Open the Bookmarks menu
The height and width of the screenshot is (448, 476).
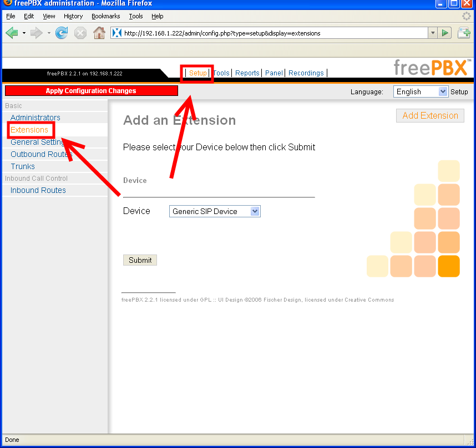click(x=105, y=16)
